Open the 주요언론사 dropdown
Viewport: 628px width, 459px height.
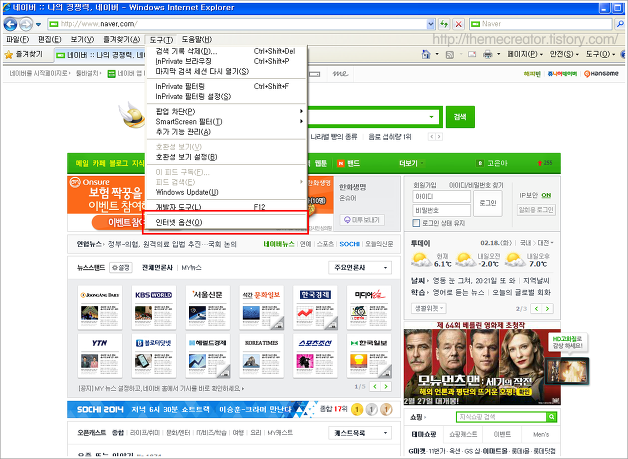pyautogui.click(x=360, y=268)
